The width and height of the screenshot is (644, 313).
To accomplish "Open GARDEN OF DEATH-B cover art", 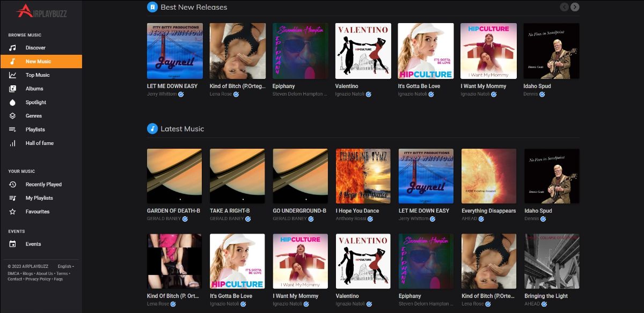I will pos(175,176).
